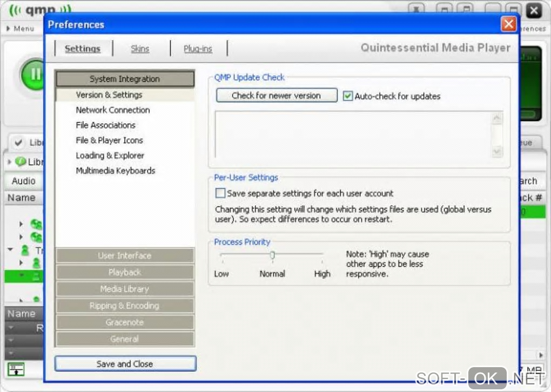Click the Low priority label

(221, 274)
